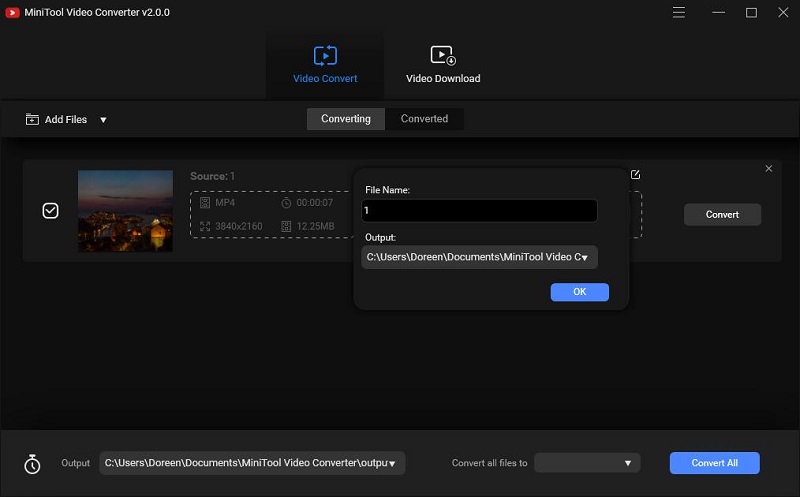Uncheck the video item checkbox

tap(51, 210)
